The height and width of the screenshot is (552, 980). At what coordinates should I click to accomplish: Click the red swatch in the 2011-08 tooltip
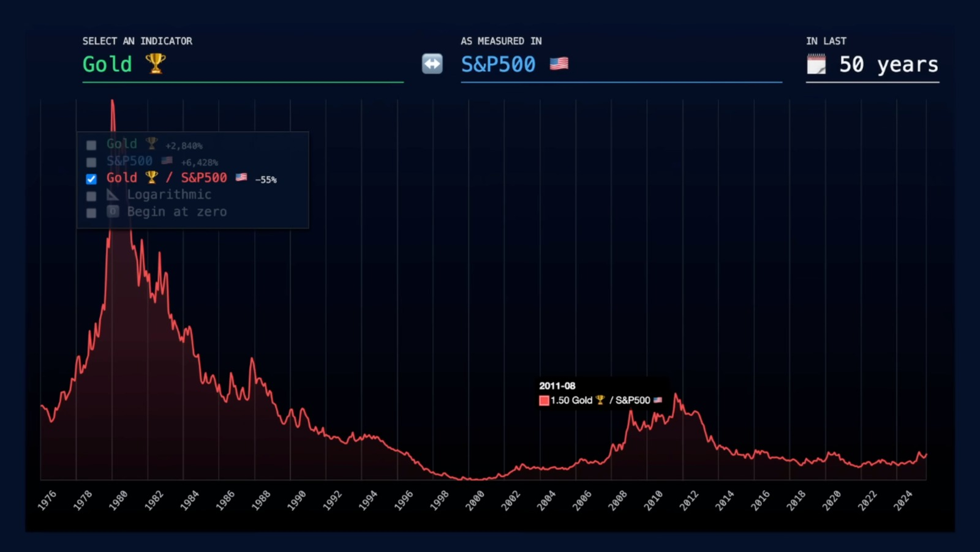(x=544, y=401)
